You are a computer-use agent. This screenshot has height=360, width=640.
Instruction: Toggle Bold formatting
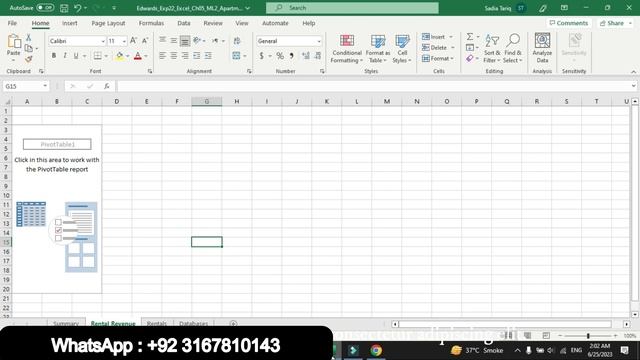(53, 56)
